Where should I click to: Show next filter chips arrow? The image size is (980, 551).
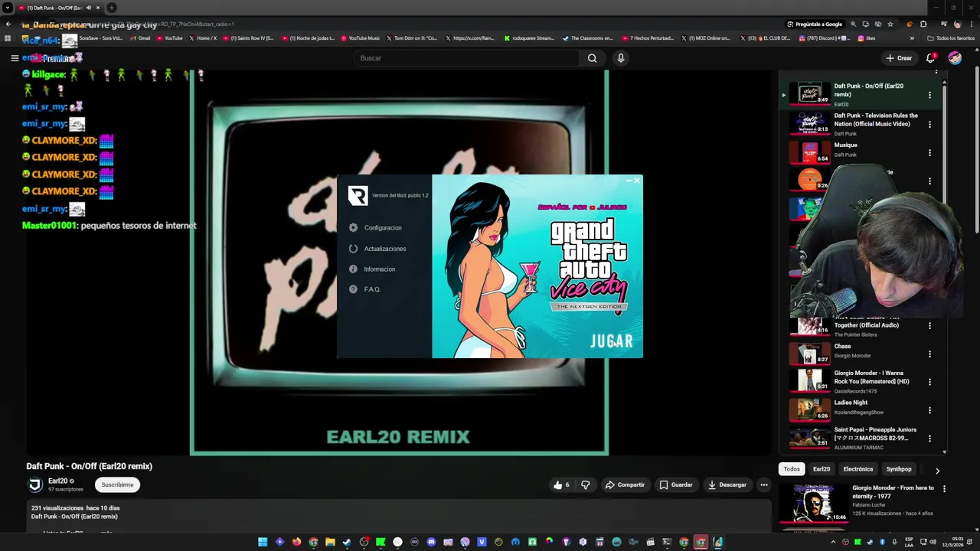937,471
